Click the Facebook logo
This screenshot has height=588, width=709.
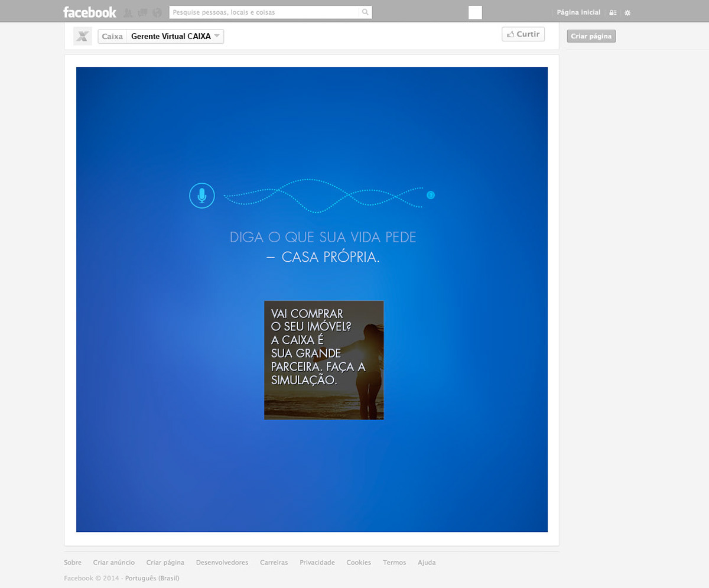tap(90, 12)
